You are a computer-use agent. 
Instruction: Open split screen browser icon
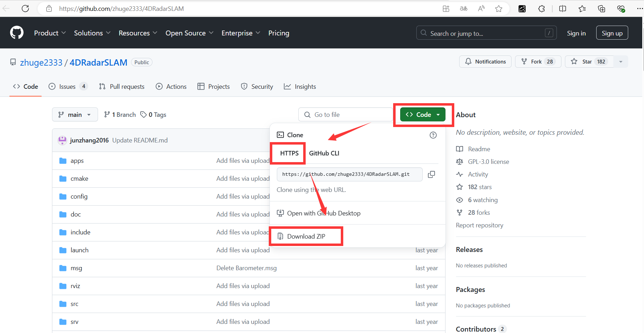562,9
